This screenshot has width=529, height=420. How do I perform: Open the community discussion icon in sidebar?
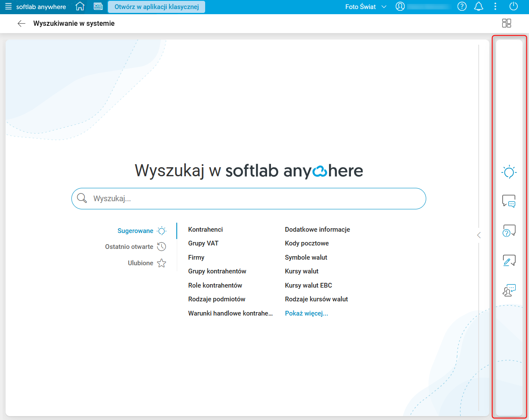point(509,290)
